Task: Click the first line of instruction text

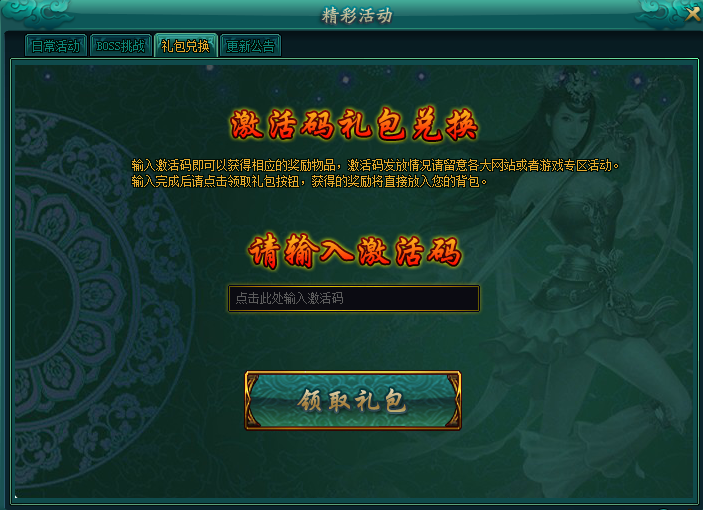Action: click(x=375, y=165)
